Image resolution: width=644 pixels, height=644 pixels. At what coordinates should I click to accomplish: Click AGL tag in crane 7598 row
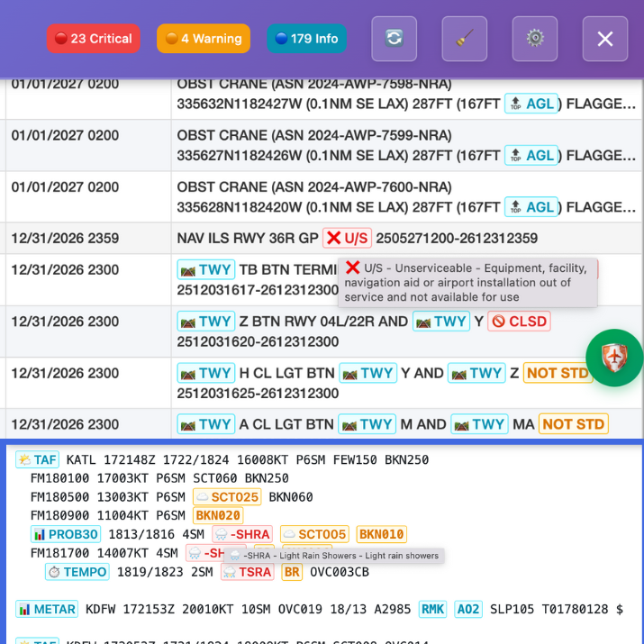coord(531,104)
